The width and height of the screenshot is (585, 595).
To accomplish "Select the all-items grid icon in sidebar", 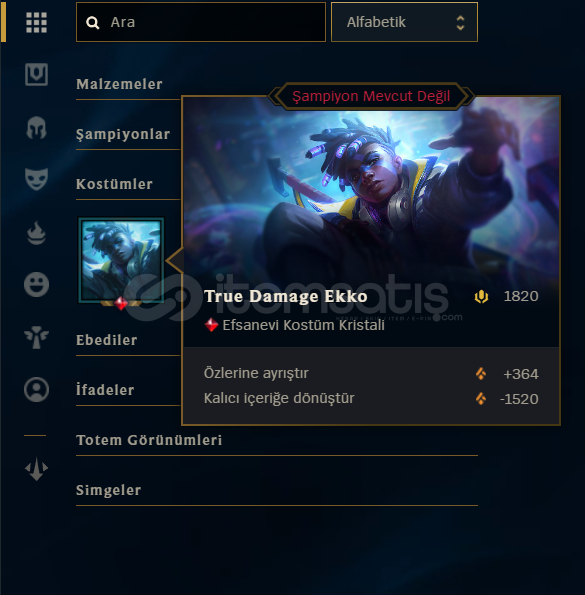I will [x=36, y=22].
